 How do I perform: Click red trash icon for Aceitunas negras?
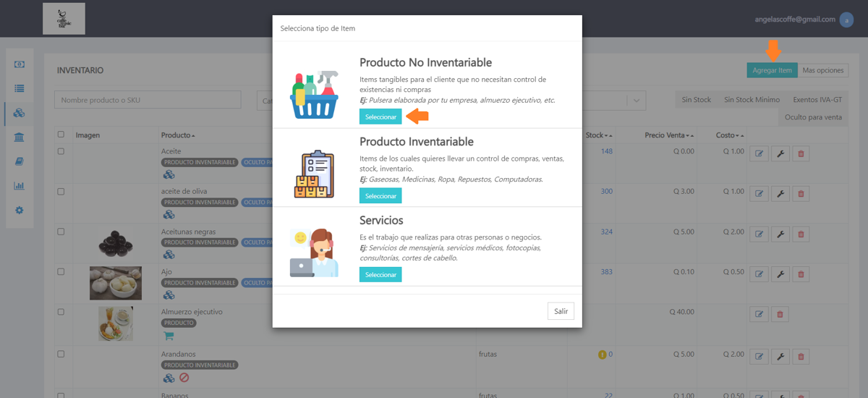801,234
